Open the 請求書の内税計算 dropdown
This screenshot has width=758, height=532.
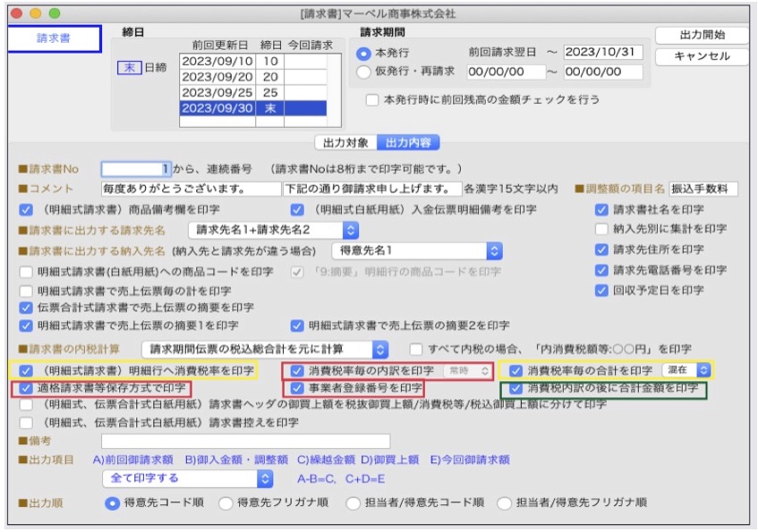coord(265,349)
